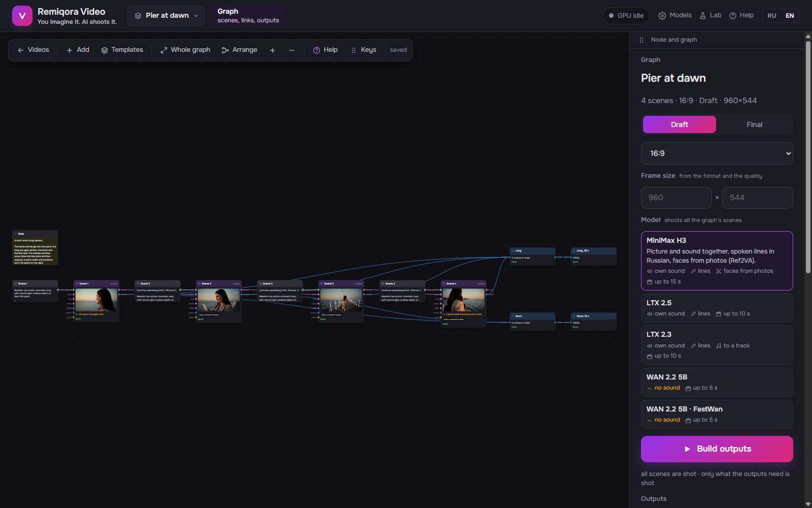Select the Long, 20 s output node

(593, 257)
